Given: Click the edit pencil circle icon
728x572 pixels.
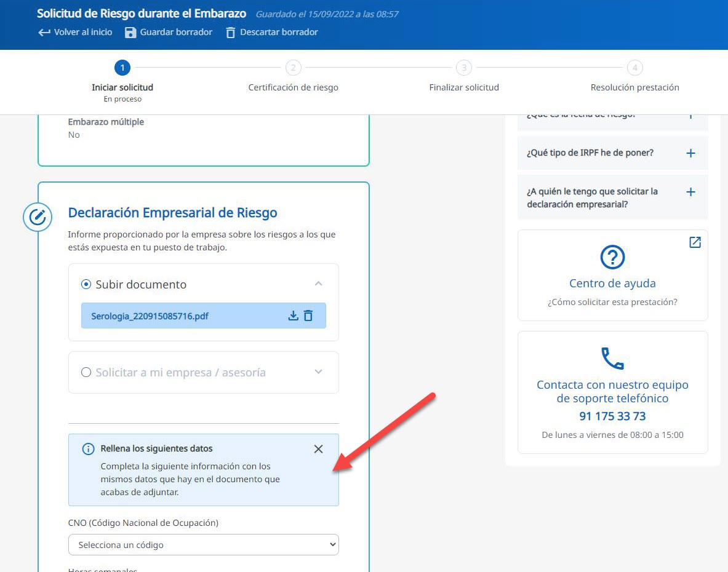Looking at the screenshot, I should 38,217.
